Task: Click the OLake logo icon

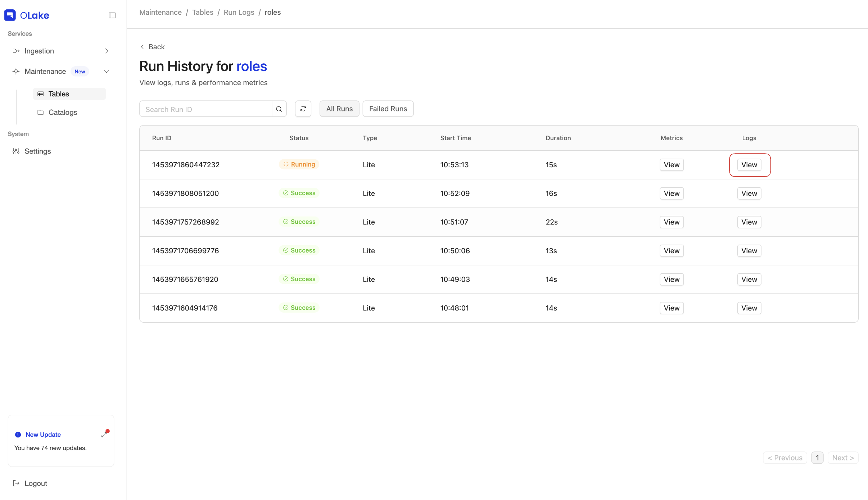Action: pos(10,15)
